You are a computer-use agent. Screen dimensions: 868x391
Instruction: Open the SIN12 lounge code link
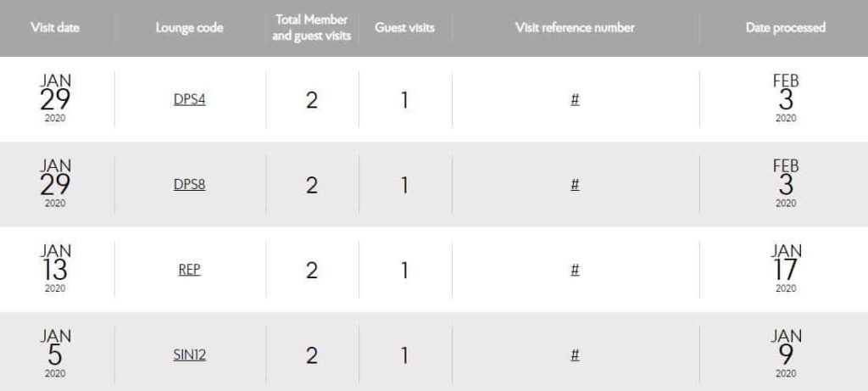pyautogui.click(x=189, y=355)
